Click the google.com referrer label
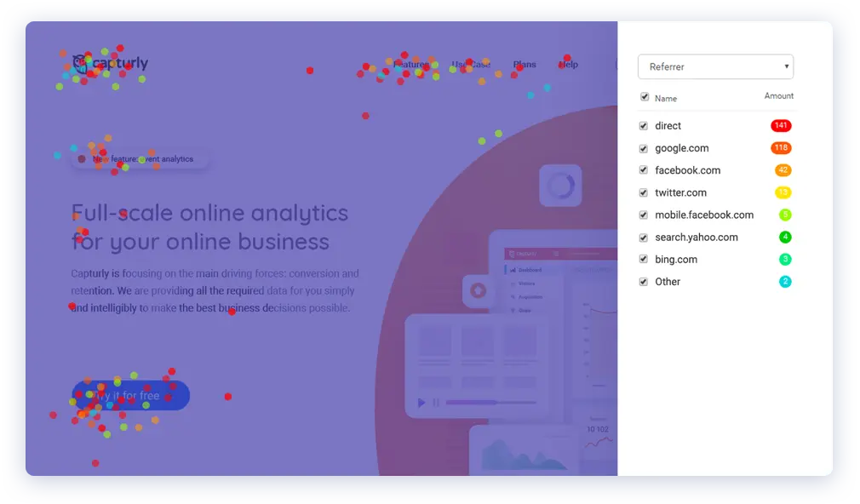The image size is (860, 504). [x=682, y=148]
